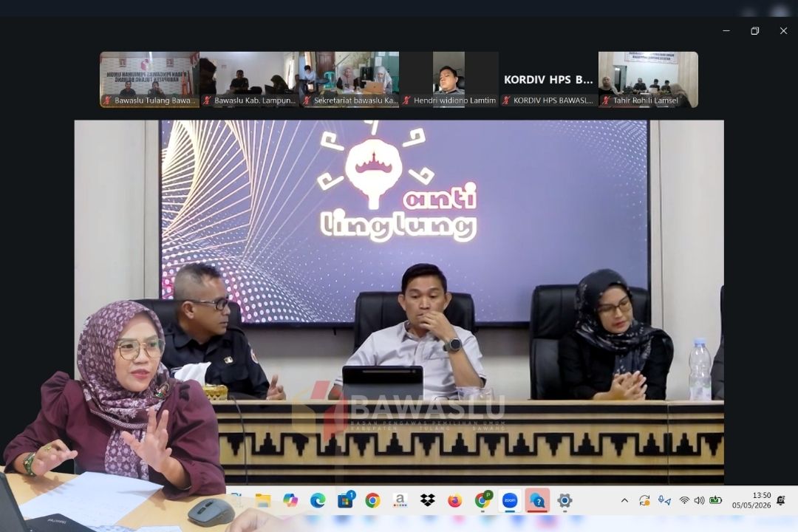
Task: Click the microphone in-use tray icon
Action: (664, 501)
